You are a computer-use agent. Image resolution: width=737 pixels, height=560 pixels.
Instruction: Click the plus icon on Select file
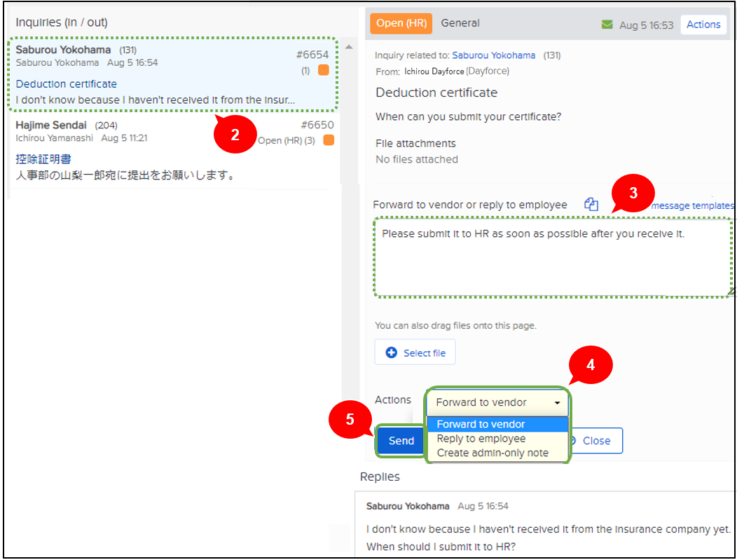pos(392,353)
